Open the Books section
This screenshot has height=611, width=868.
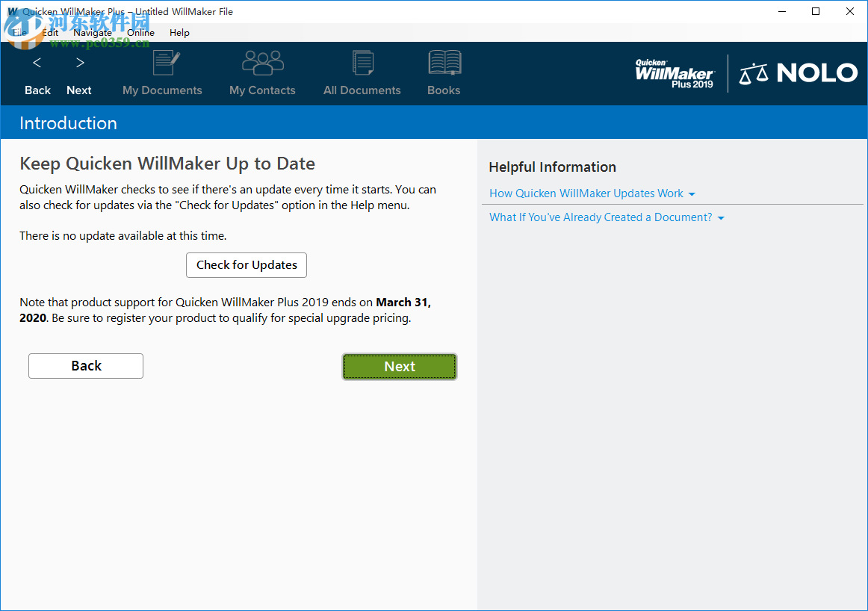pos(444,74)
